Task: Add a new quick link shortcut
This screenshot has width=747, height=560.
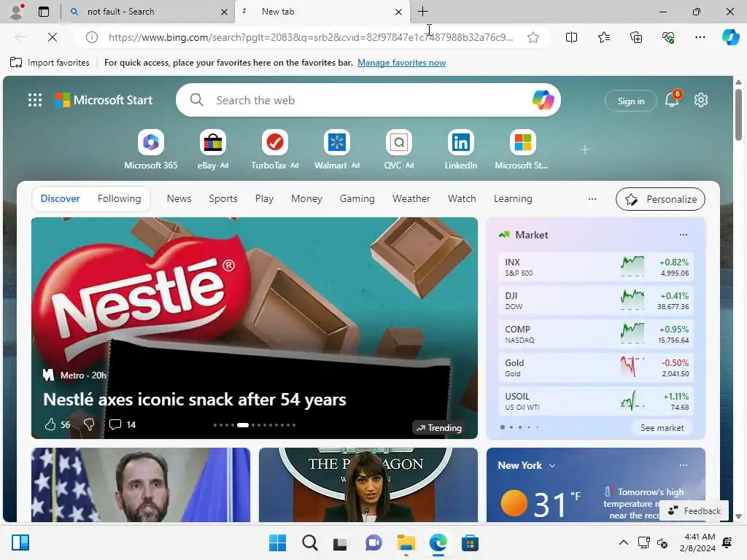Action: click(x=585, y=149)
